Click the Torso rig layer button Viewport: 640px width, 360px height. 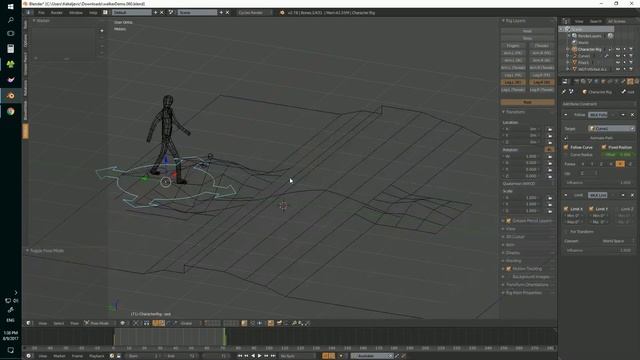pos(527,38)
